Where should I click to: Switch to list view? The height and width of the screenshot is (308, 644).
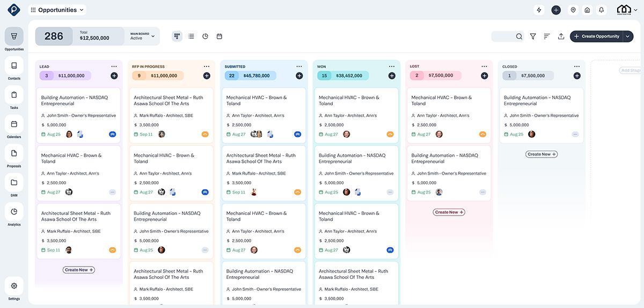point(191,36)
